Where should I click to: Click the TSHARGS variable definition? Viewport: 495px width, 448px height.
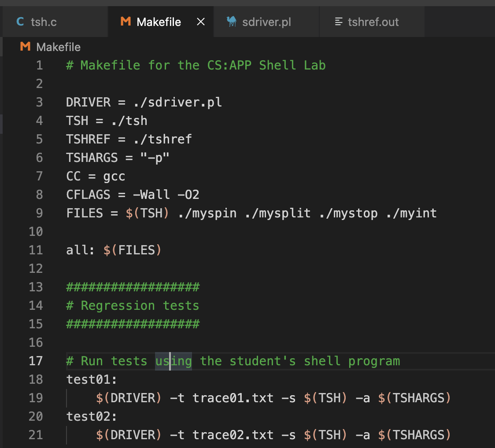click(x=92, y=158)
